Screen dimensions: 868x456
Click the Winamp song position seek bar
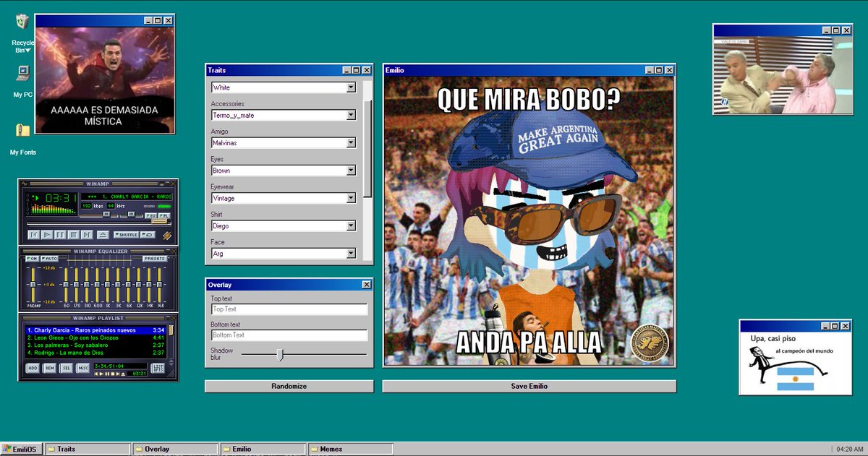(99, 223)
